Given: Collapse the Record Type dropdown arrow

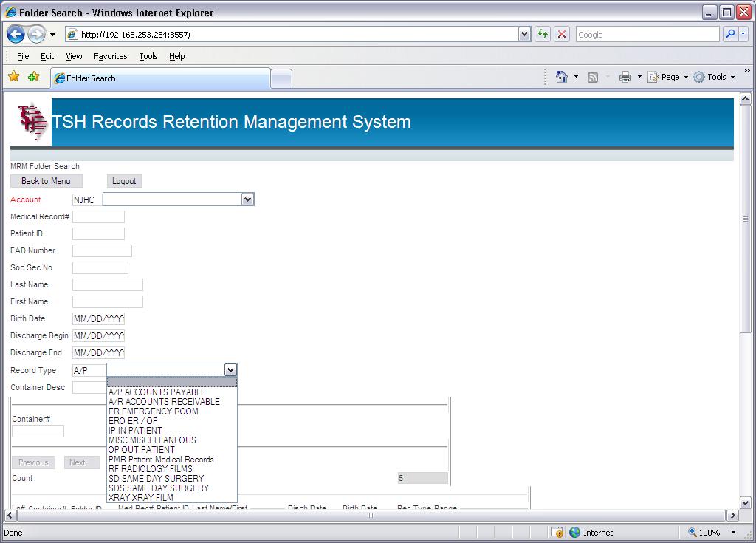Looking at the screenshot, I should point(230,369).
